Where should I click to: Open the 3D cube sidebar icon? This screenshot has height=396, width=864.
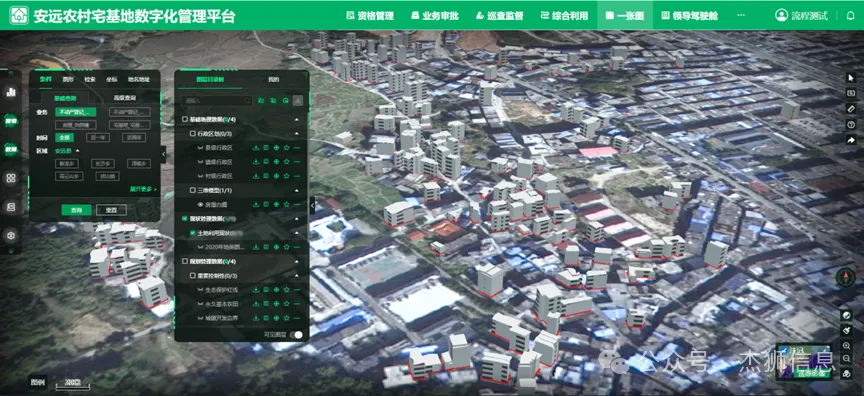coord(11,235)
